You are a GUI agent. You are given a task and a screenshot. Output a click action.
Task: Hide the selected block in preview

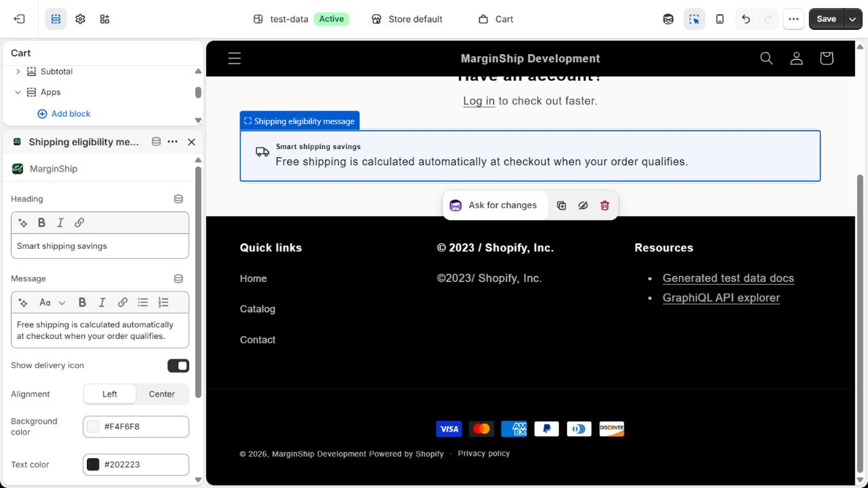click(583, 206)
